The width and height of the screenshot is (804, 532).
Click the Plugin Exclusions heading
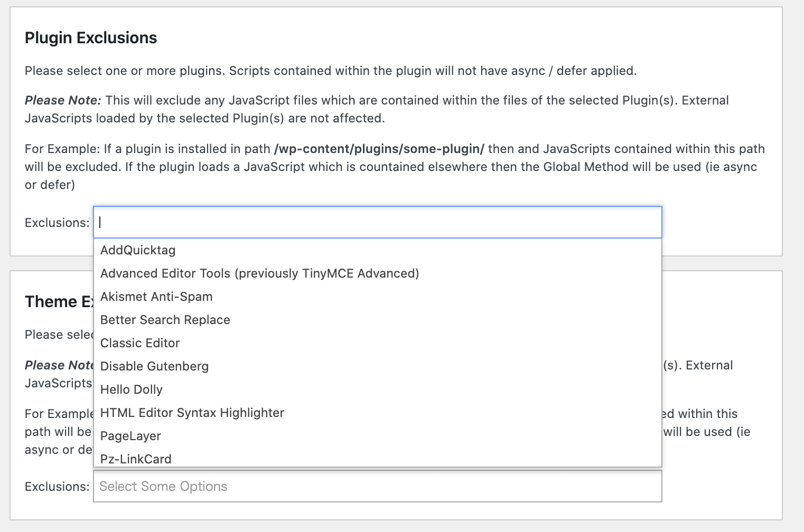tap(91, 38)
